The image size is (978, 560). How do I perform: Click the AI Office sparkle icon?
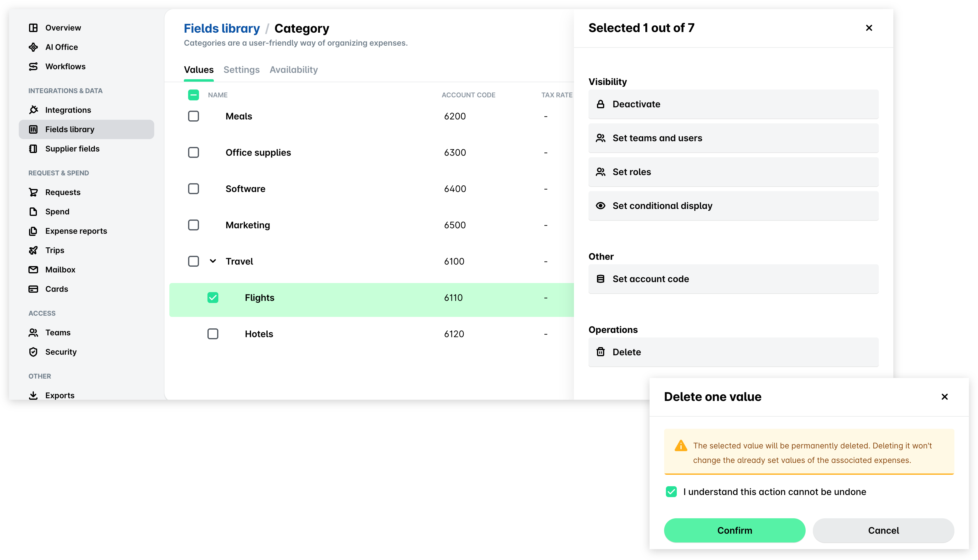[34, 47]
